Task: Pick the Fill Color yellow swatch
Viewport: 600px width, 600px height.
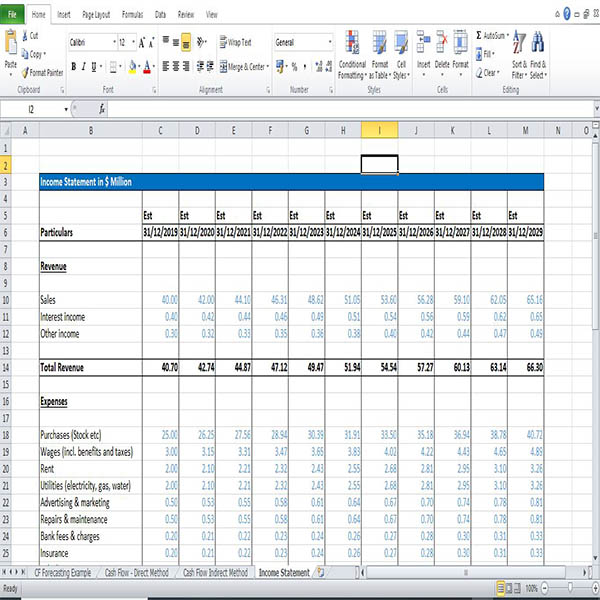Action: pos(132,67)
